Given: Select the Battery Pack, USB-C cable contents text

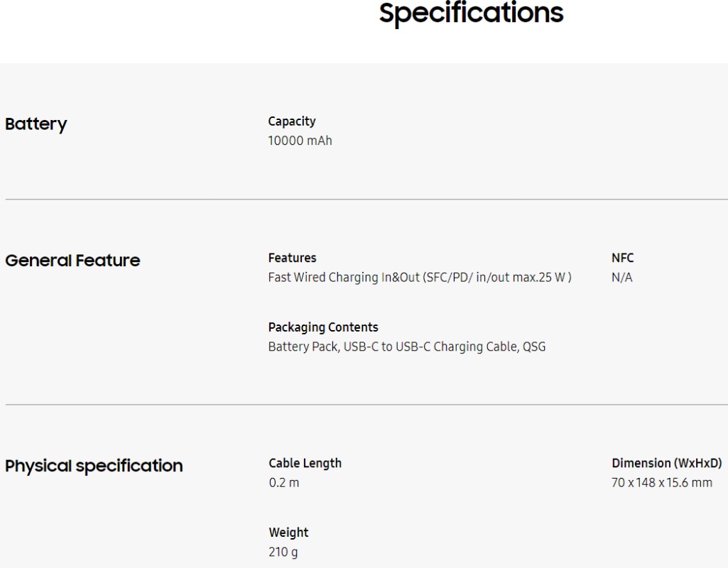Looking at the screenshot, I should (x=407, y=347).
